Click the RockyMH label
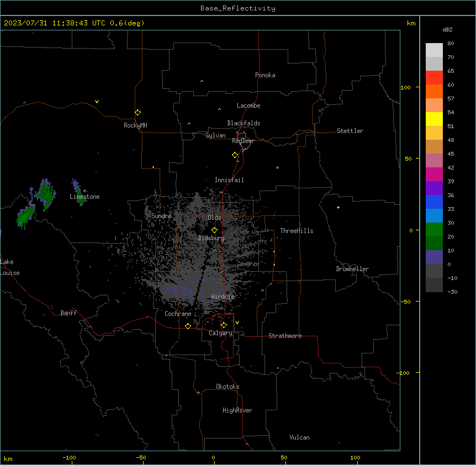The image size is (476, 465). click(x=135, y=125)
